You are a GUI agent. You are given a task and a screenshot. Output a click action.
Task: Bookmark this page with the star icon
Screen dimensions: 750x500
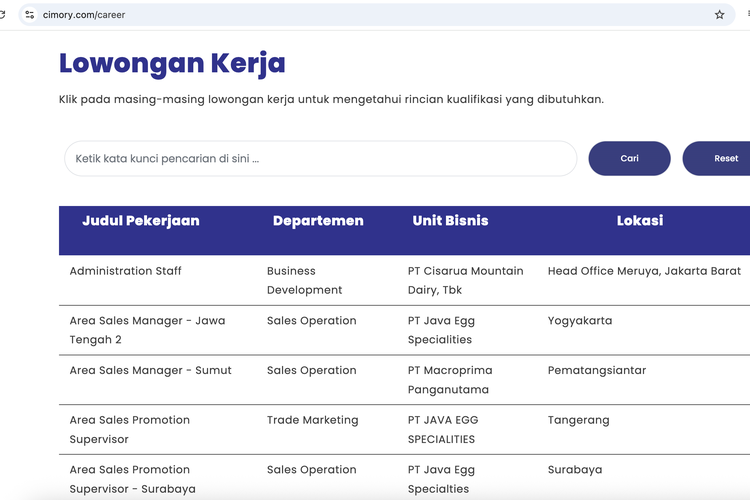(x=719, y=15)
